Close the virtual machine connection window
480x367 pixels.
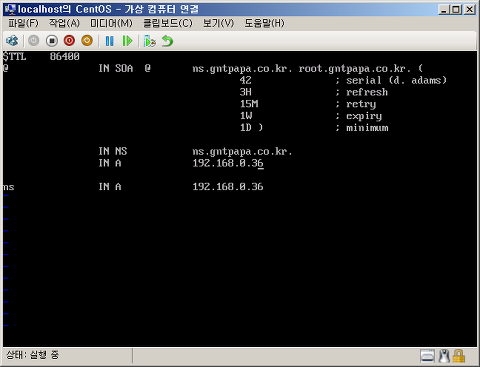pyautogui.click(x=469, y=9)
